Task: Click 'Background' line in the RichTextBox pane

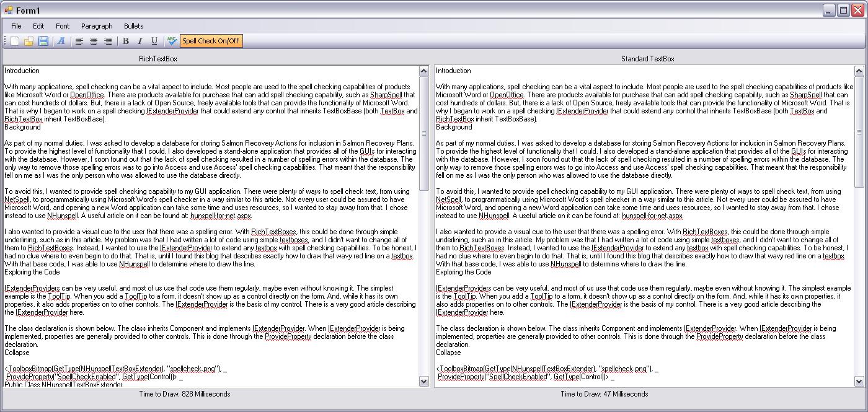Action: click(22, 127)
